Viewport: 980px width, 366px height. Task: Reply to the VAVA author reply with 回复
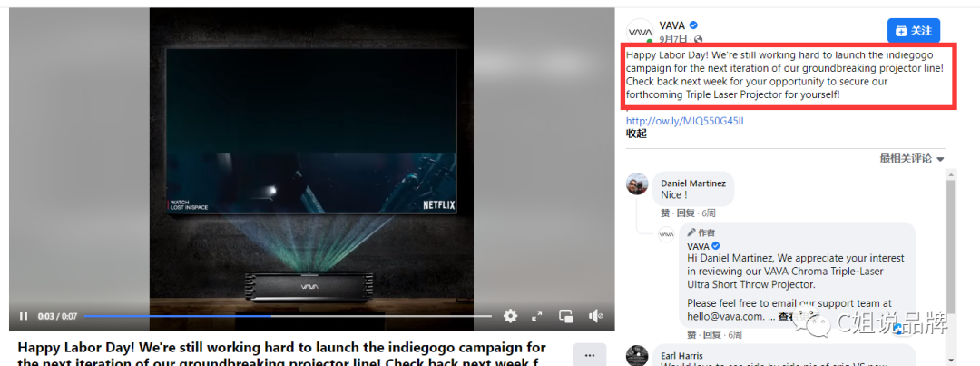point(711,334)
